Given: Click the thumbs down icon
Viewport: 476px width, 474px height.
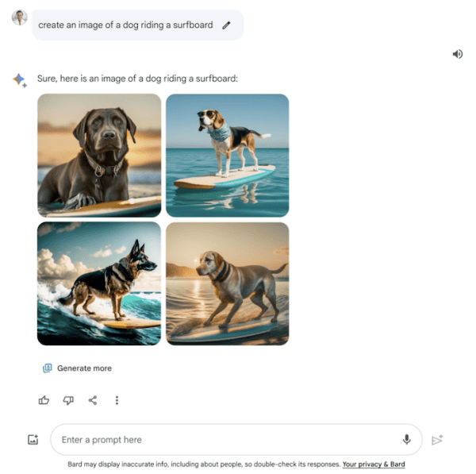Looking at the screenshot, I should (x=68, y=400).
